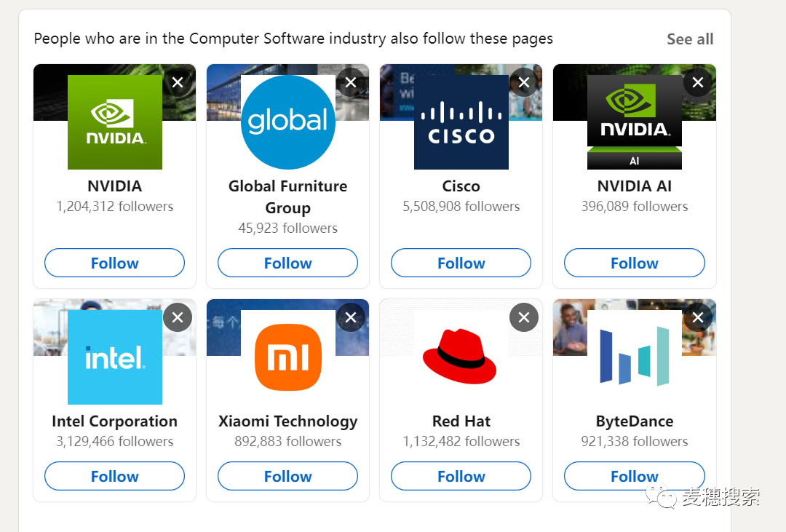Close the Red Hat suggestion card

point(524,317)
